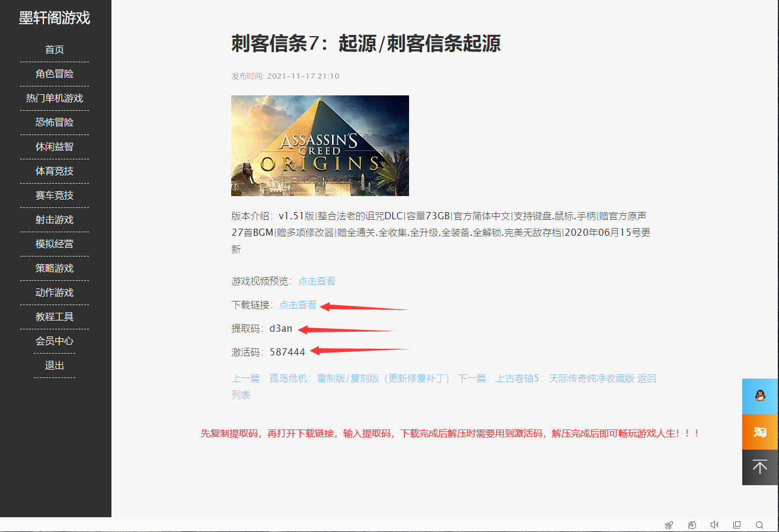779x532 pixels.
Task: Click the QQ penguin contact icon
Action: pos(760,396)
